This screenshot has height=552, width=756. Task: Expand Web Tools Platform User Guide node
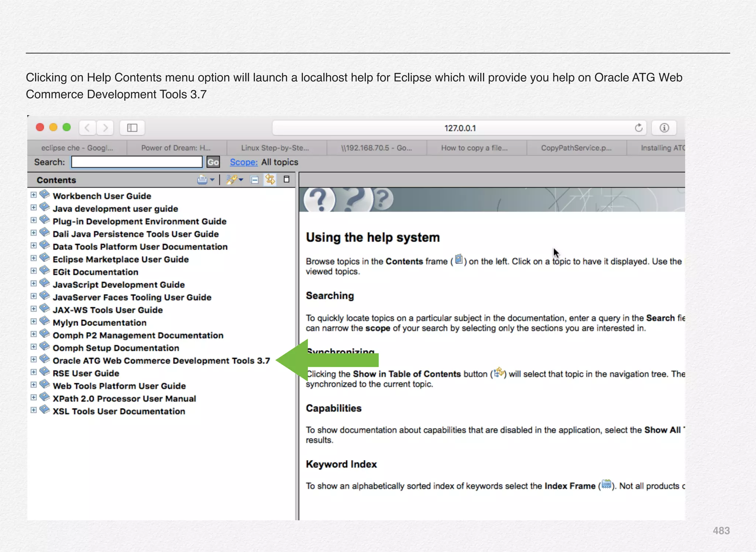point(34,385)
